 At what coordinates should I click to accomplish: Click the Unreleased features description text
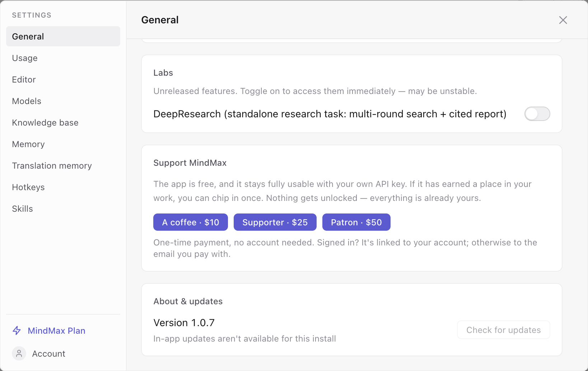pyautogui.click(x=315, y=91)
